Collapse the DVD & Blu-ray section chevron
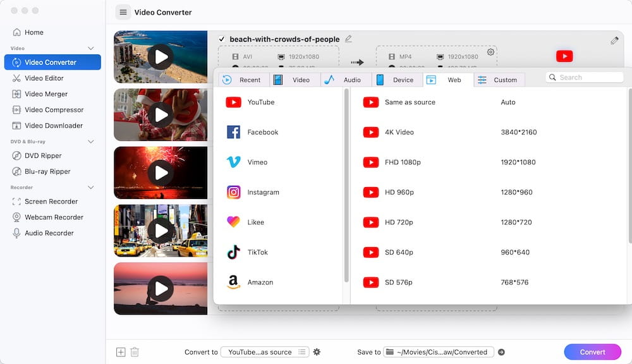Screen dimensions: 632x364 point(90,142)
